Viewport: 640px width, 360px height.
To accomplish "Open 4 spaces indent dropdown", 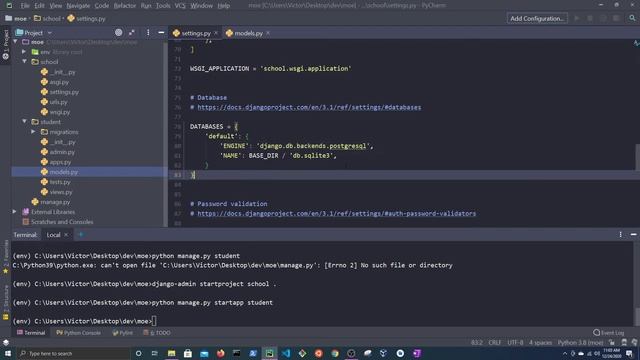I will [540, 342].
